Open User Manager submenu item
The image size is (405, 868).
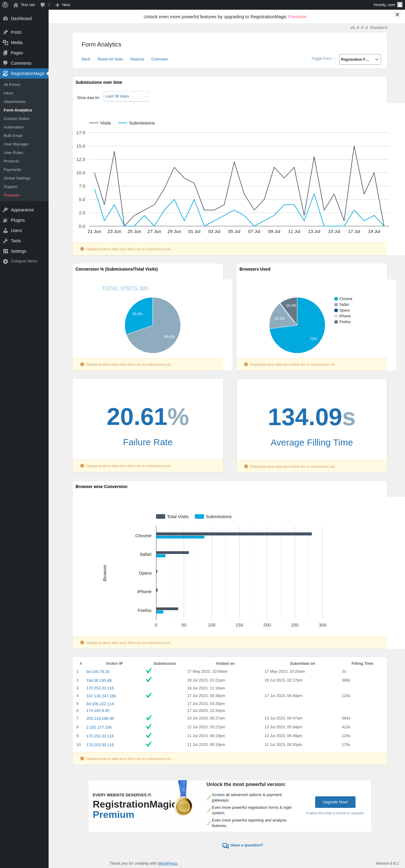point(16,144)
